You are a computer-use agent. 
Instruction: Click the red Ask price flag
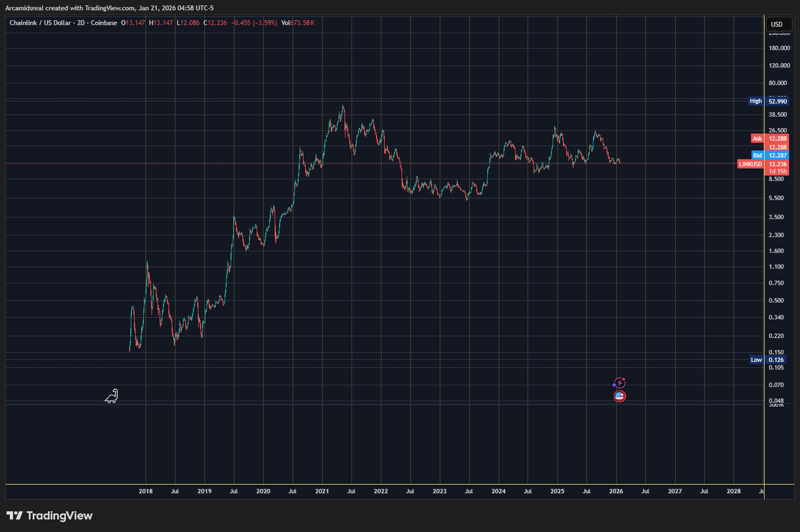(757, 138)
